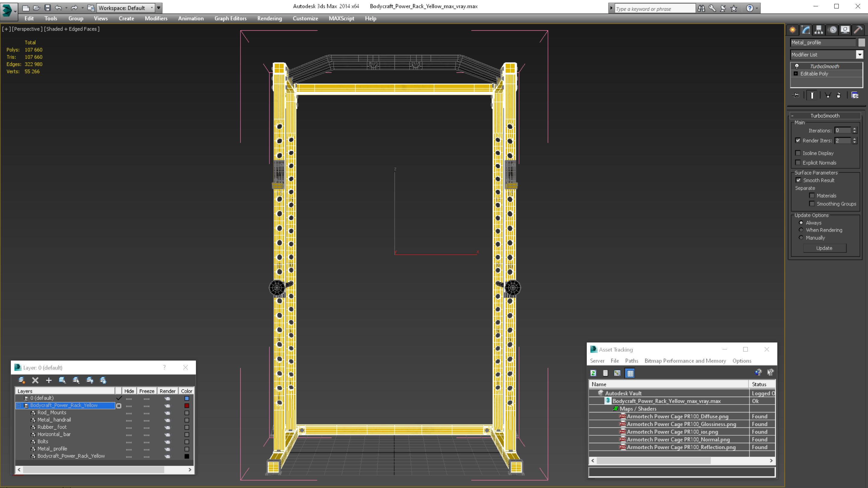Open the Utilities command panel tab

[x=858, y=30]
